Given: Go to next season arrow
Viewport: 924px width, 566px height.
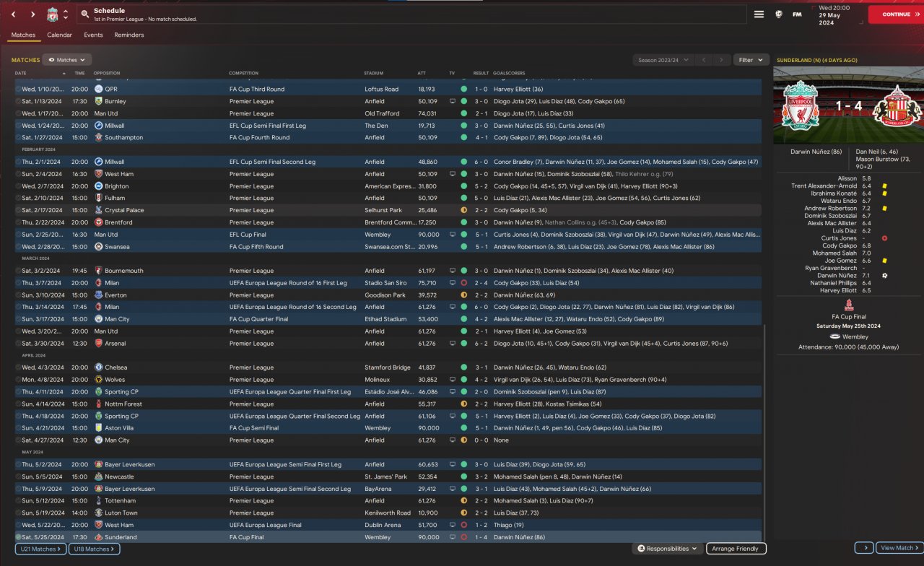Looking at the screenshot, I should [x=721, y=60].
